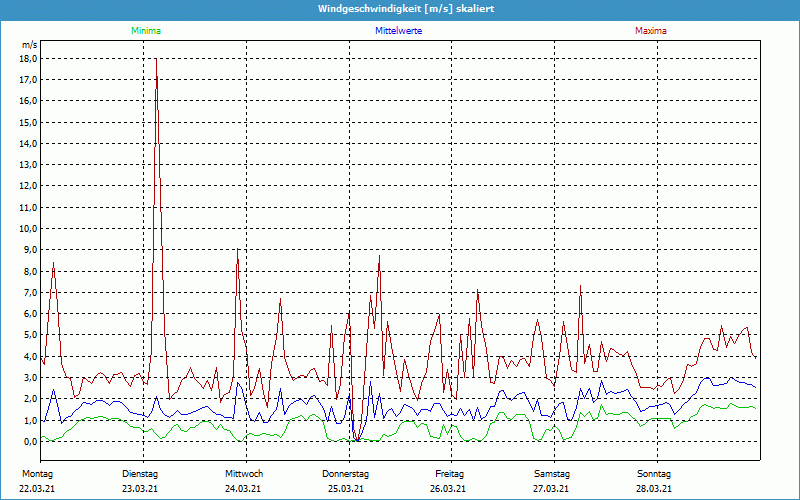Click the date 23.03.21

pos(140,489)
